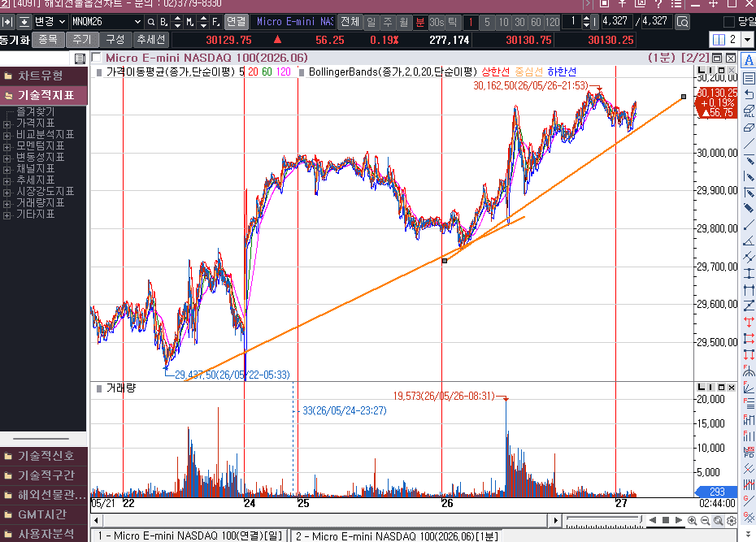Click the G crossed-lines tool icon
Image resolution: width=756 pixels, height=542 pixels.
pyautogui.click(x=749, y=518)
